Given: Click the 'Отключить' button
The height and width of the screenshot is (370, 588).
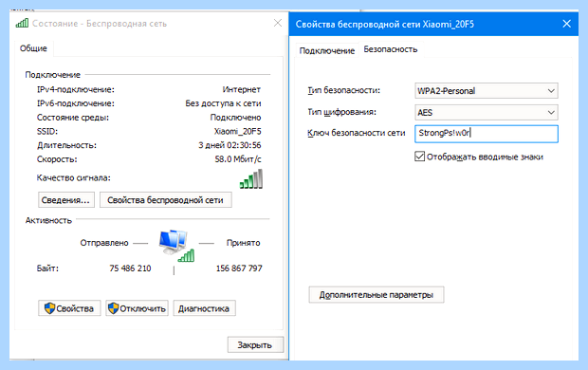Looking at the screenshot, I should point(137,308).
